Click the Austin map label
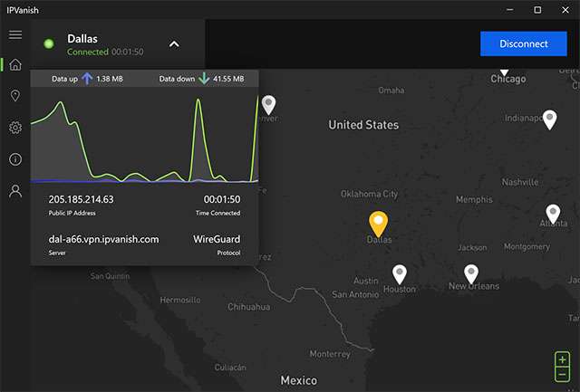Image resolution: width=580 pixels, height=392 pixels. click(x=366, y=281)
